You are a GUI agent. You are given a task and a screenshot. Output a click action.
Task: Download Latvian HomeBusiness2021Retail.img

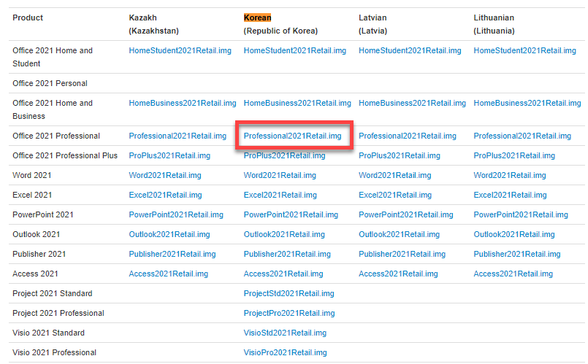pos(412,103)
